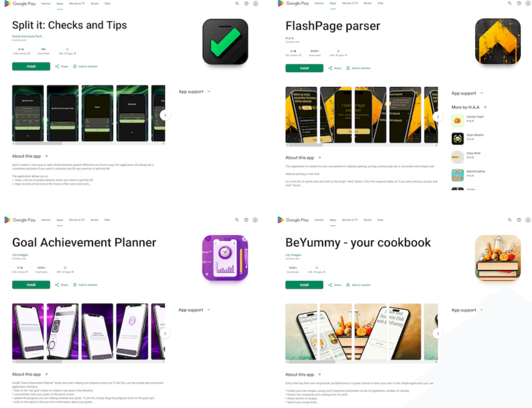Open the Scan Master app by H.A.A
This screenshot has width=532, height=408.
[468, 138]
